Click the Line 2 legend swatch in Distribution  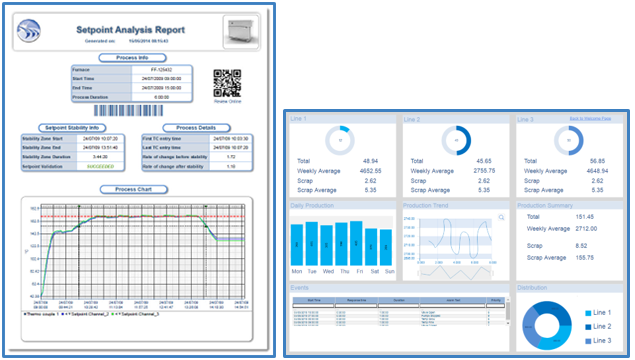point(588,327)
